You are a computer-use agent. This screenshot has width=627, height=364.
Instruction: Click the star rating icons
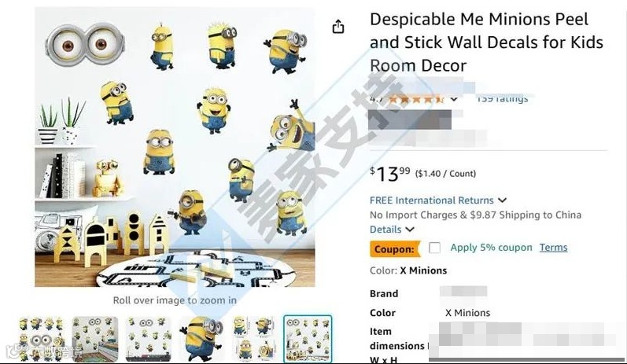[x=416, y=99]
